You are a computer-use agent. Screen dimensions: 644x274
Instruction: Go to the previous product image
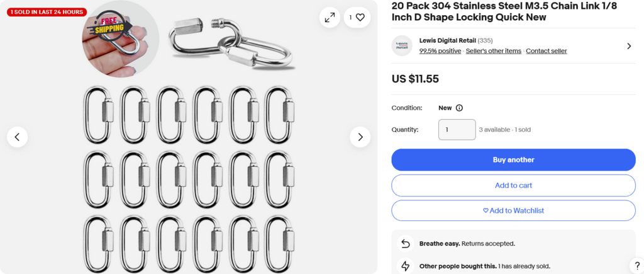click(18, 137)
